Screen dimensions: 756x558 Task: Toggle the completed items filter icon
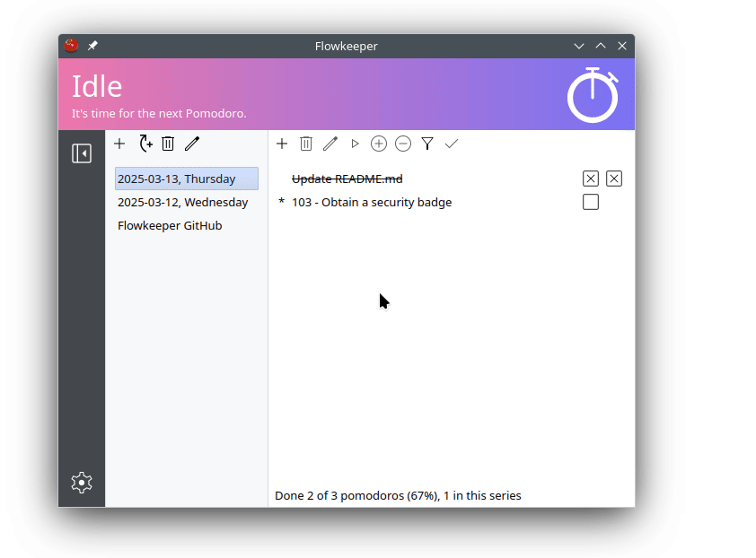[x=427, y=144]
